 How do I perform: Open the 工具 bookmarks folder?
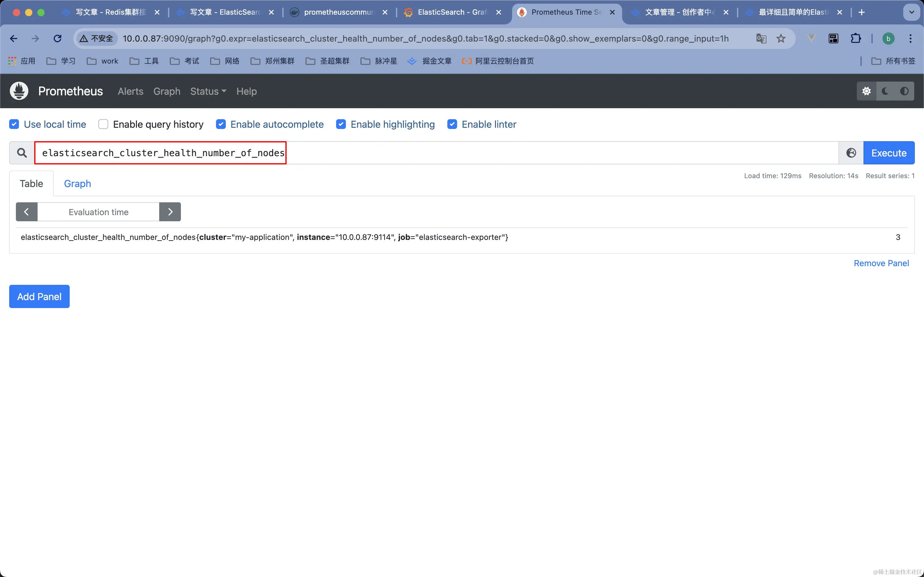(x=144, y=61)
